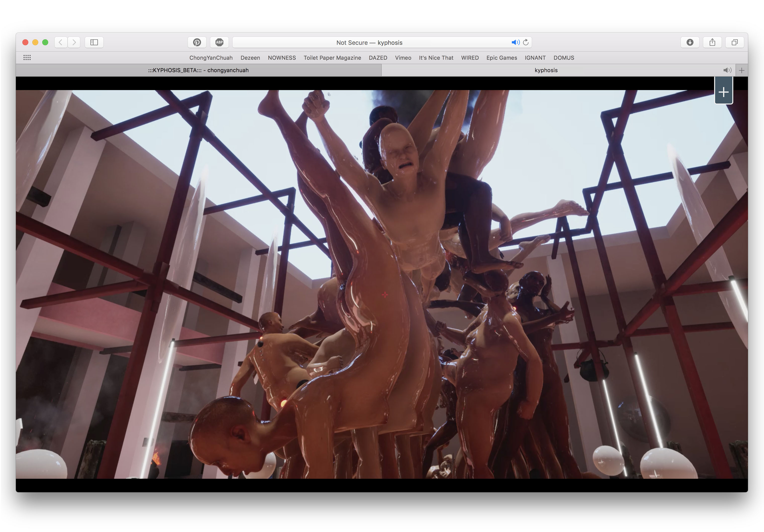Mute the kyphosis tab audio
Screen dimensions: 764x532
click(727, 70)
